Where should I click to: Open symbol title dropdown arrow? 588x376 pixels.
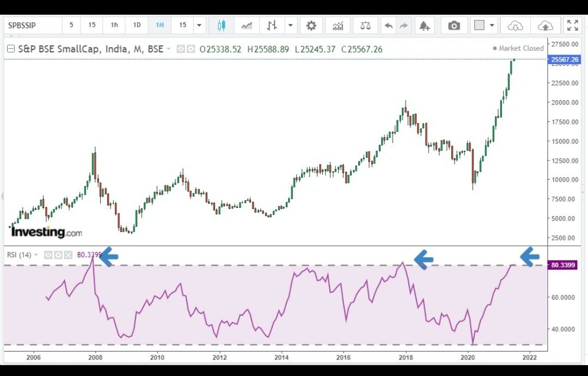pos(168,49)
